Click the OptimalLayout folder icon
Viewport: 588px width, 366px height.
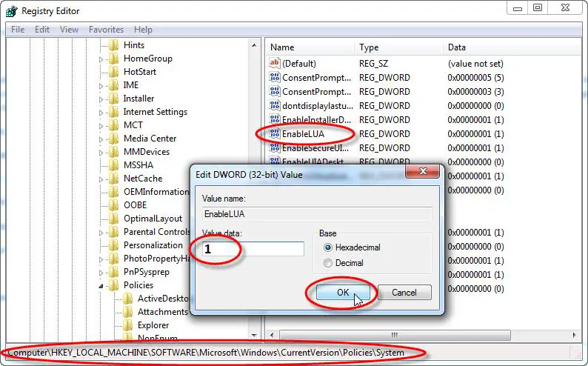[x=113, y=219]
